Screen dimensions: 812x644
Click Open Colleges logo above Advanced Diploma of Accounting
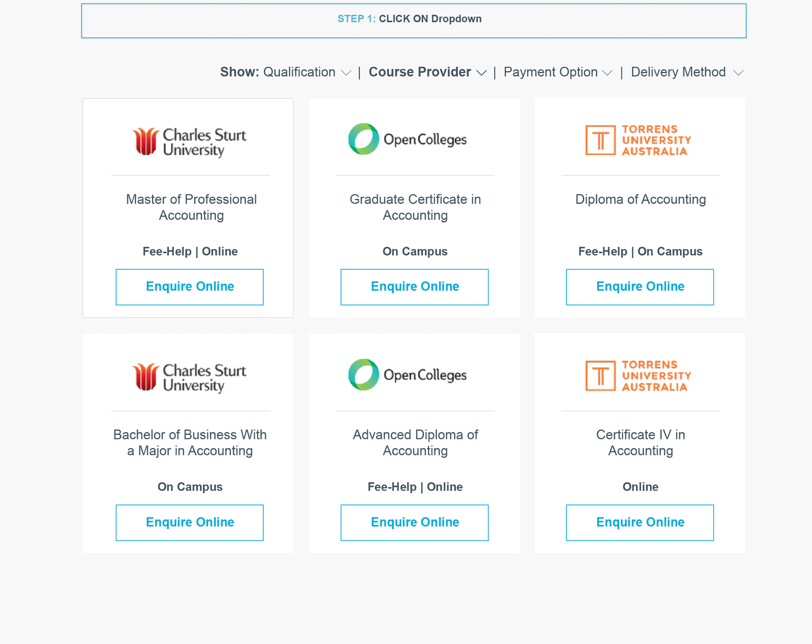(407, 374)
